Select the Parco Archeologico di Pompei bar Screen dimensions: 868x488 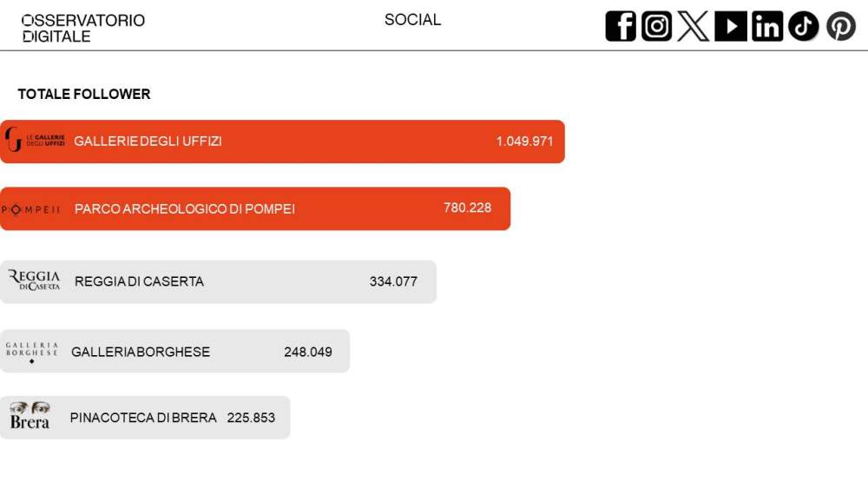[255, 208]
